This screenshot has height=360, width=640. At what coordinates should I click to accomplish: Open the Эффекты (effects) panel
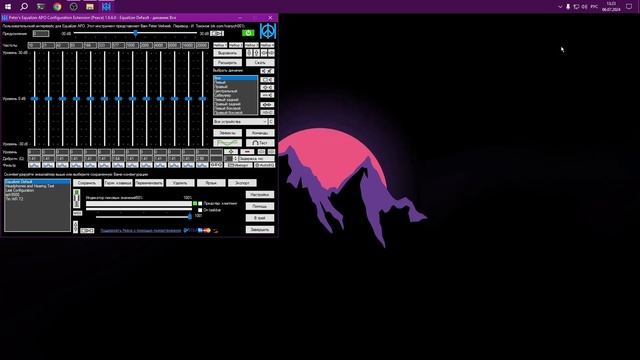(227, 133)
